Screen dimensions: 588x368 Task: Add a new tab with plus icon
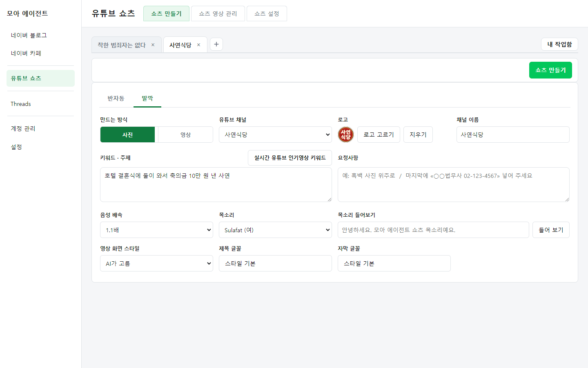216,44
